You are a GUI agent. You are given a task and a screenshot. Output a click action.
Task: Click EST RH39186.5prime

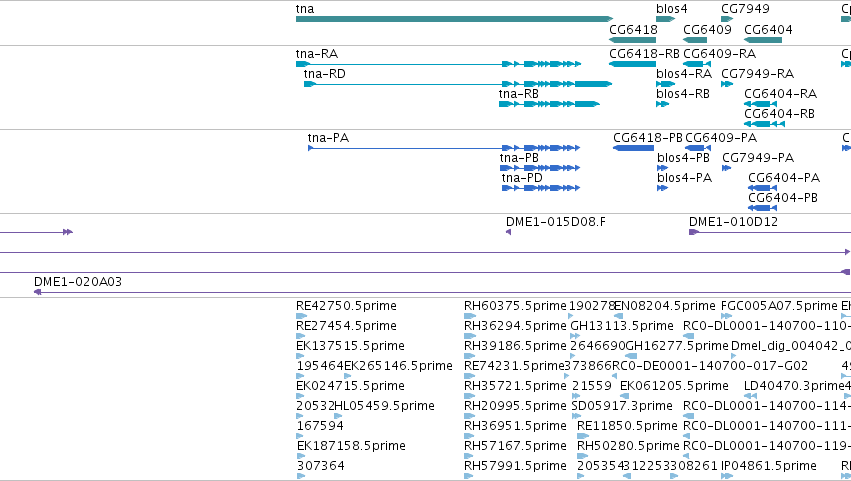pyautogui.click(x=515, y=346)
